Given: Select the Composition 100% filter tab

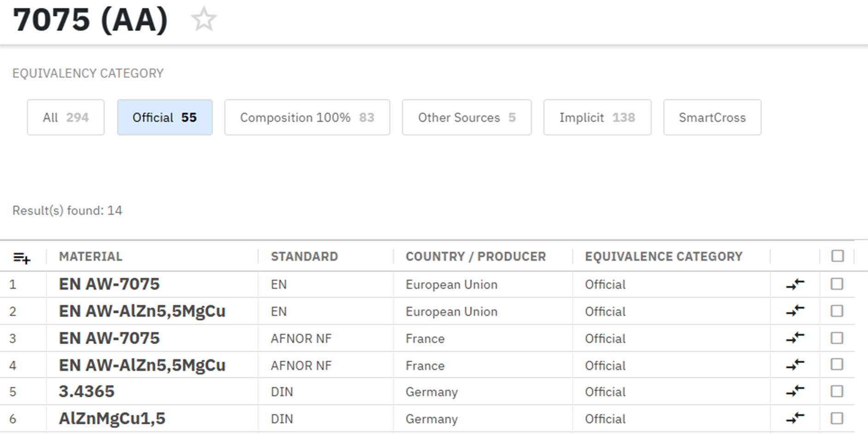Looking at the screenshot, I should coord(307,117).
